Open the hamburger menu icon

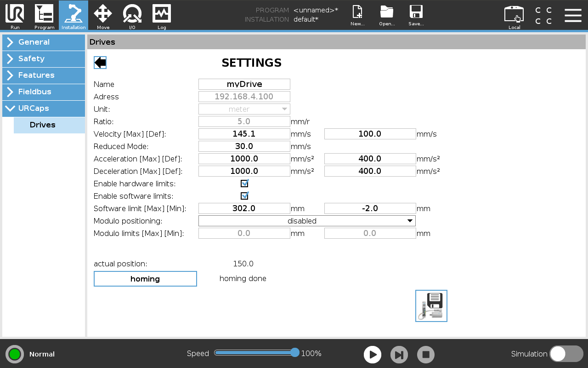tap(573, 15)
